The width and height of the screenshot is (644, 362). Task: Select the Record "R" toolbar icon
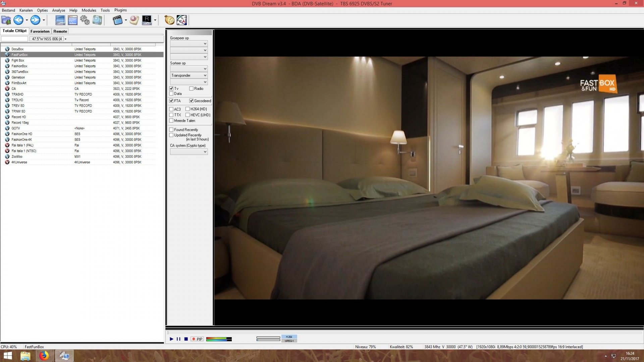click(x=147, y=20)
